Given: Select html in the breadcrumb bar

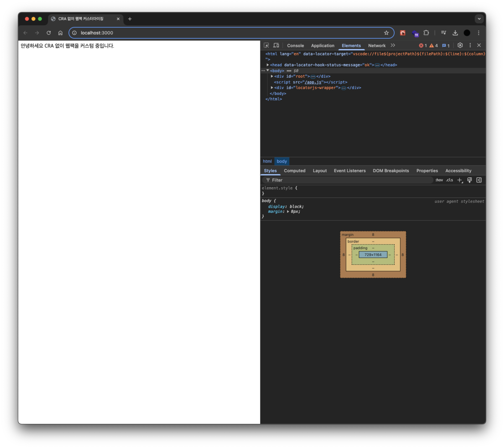Looking at the screenshot, I should [267, 161].
